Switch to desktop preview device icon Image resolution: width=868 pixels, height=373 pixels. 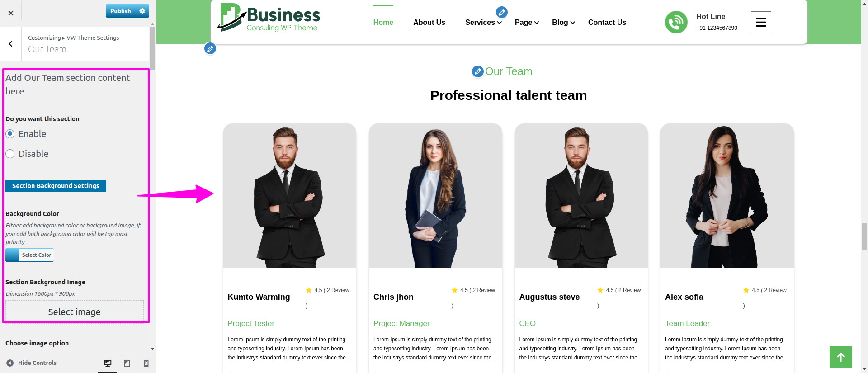coord(108,363)
